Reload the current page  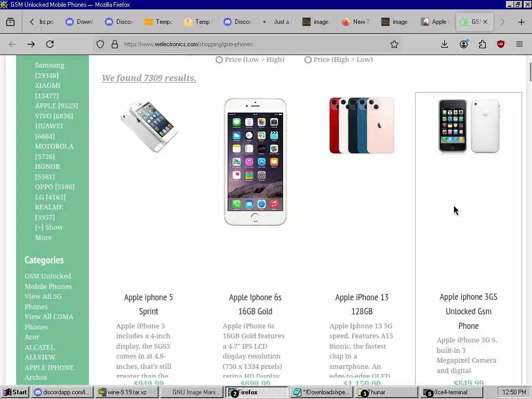pyautogui.click(x=50, y=44)
